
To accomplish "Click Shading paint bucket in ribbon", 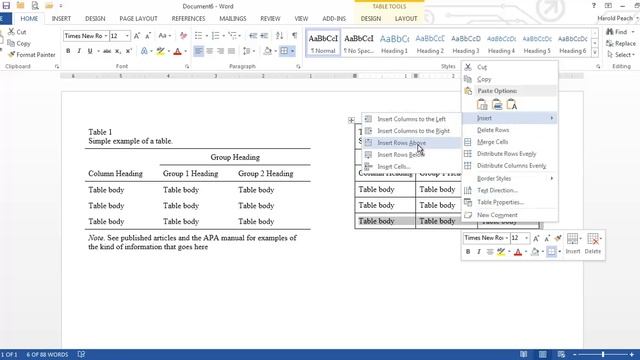I will (267, 51).
